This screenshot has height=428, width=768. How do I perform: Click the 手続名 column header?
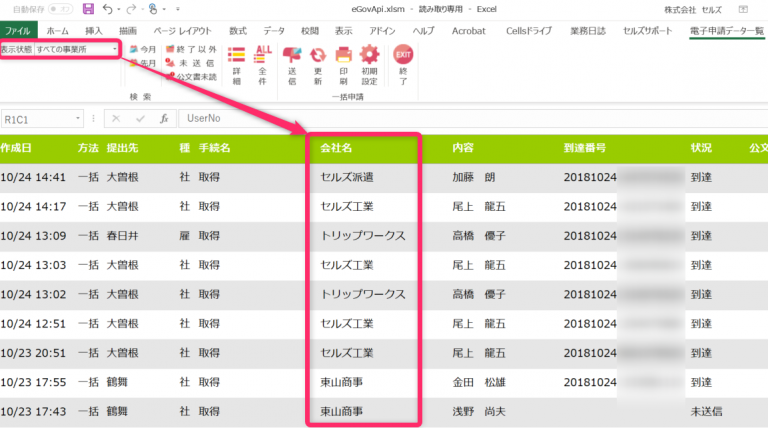tap(215, 148)
